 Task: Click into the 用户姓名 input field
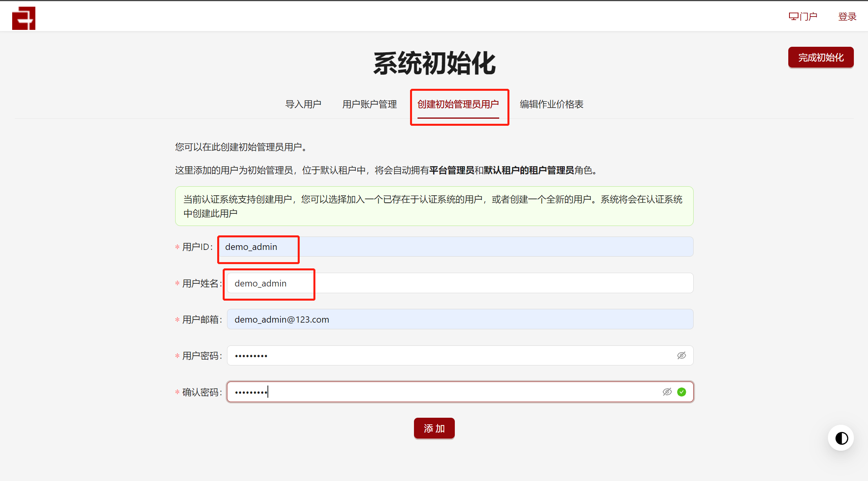(460, 283)
